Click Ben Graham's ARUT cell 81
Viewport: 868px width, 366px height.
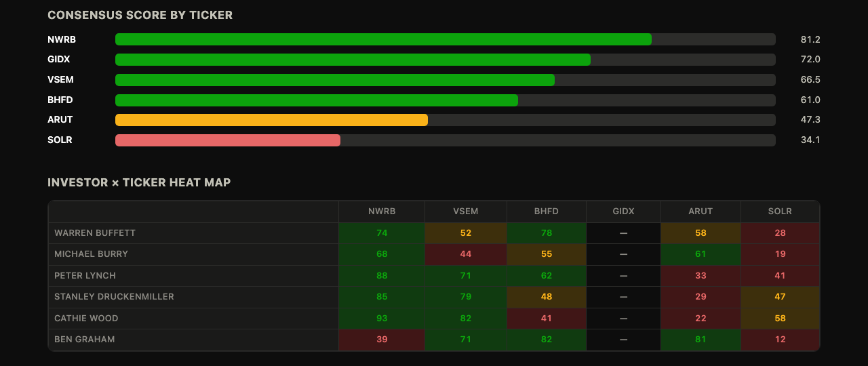pos(701,340)
